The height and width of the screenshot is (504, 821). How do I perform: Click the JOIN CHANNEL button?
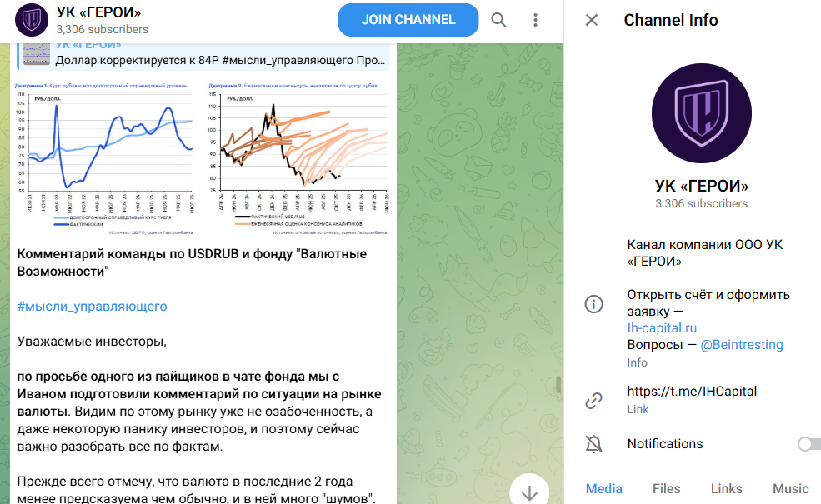coord(408,20)
